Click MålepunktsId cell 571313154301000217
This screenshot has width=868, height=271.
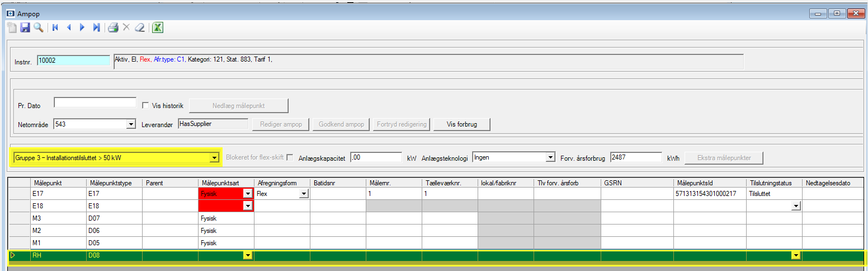click(x=710, y=193)
